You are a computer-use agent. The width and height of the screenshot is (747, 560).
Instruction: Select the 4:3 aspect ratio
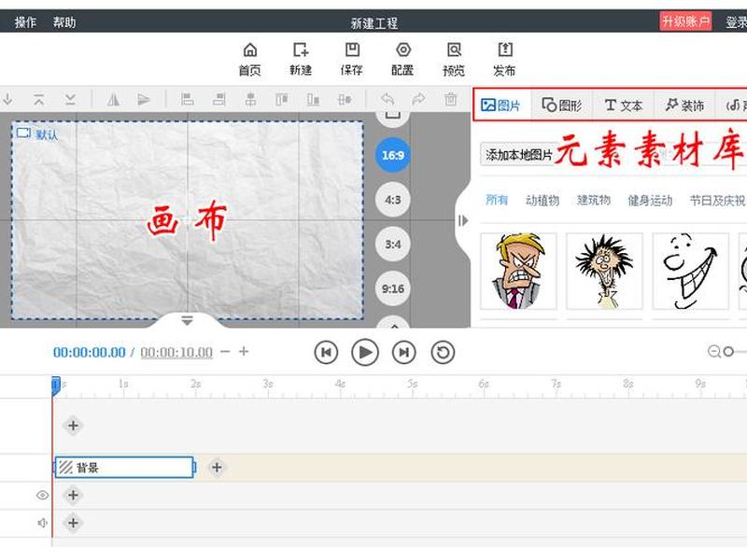coord(393,200)
